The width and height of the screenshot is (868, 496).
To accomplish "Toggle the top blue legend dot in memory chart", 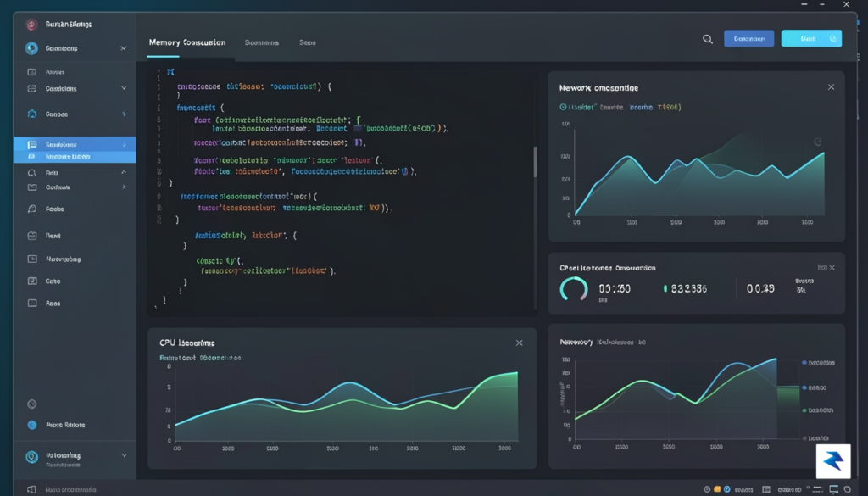I will [804, 363].
